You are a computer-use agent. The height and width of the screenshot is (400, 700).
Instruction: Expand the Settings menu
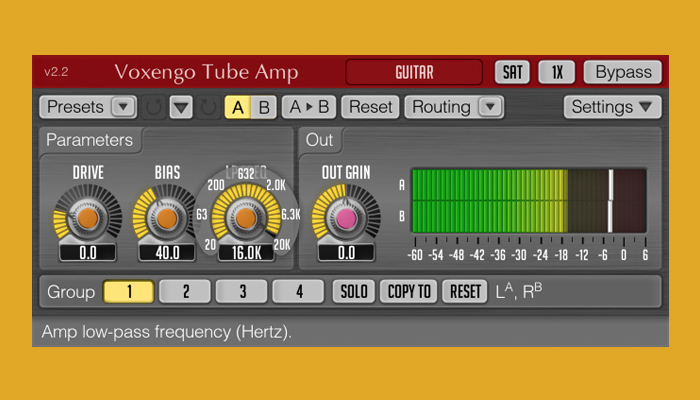[x=612, y=107]
